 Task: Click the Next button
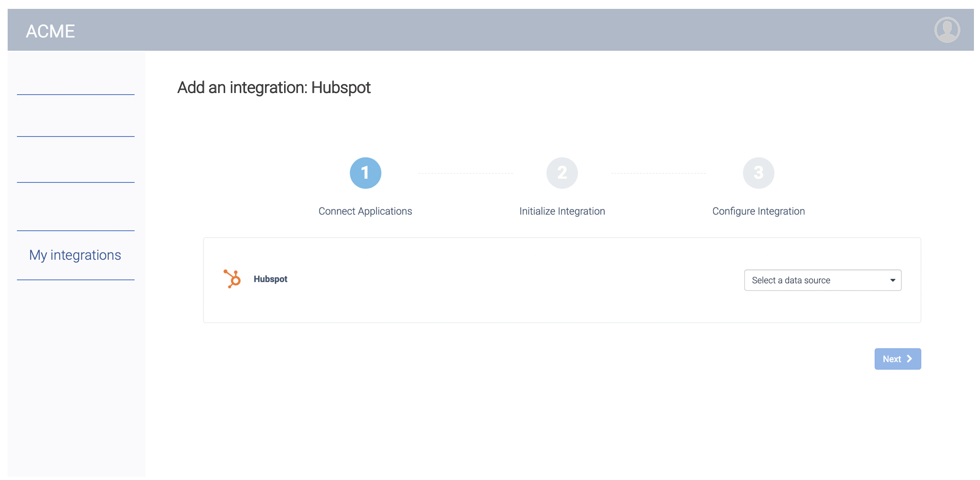click(x=897, y=359)
